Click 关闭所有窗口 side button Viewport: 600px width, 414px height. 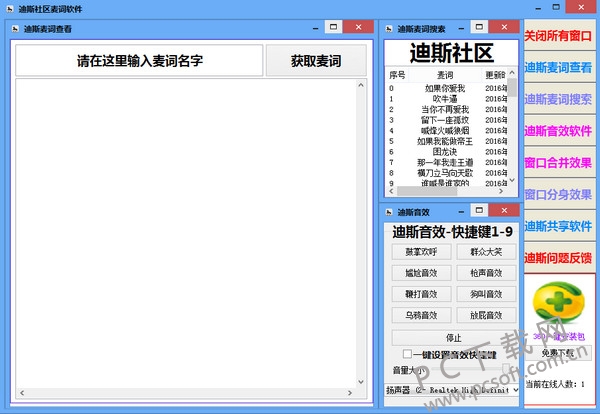[558, 36]
